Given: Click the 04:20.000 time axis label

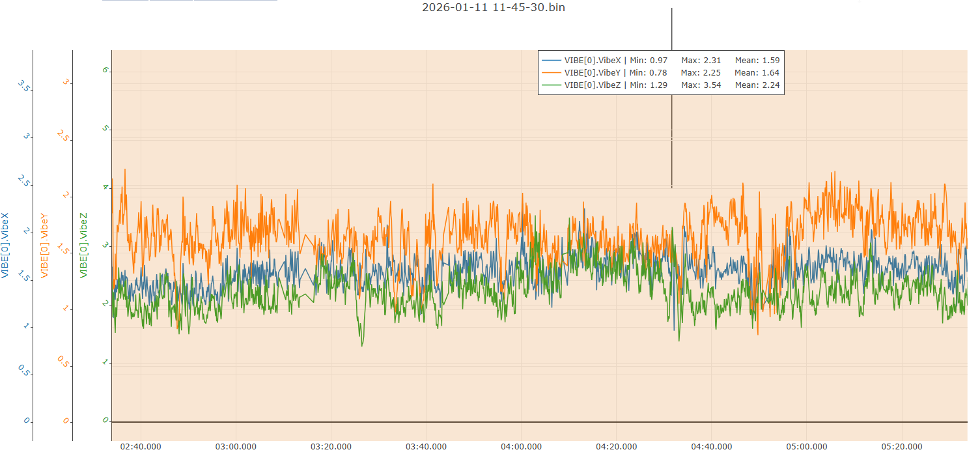Looking at the screenshot, I should tap(617, 446).
